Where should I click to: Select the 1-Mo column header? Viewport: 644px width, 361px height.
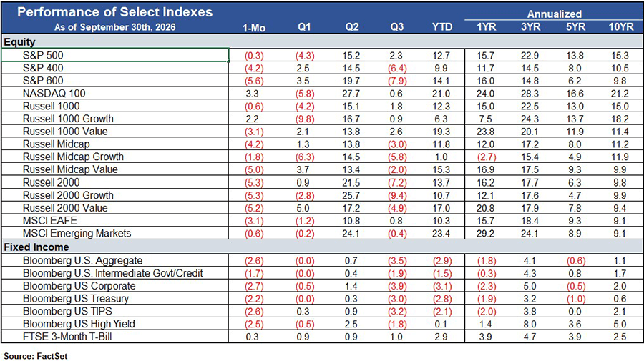[254, 28]
